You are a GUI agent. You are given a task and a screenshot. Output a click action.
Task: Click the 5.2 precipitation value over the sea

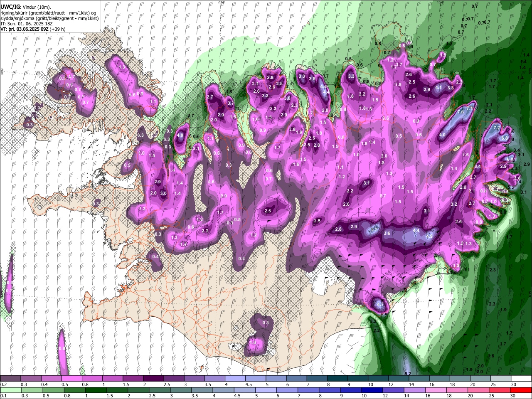click(x=407, y=374)
